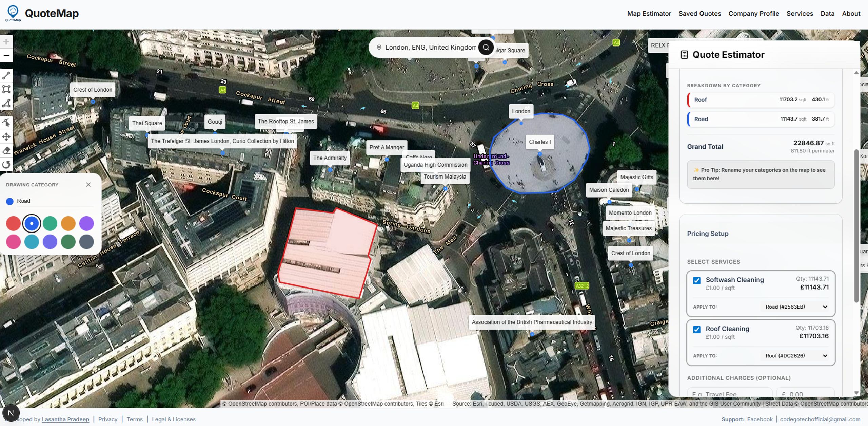Visit the About page
Image resolution: width=868 pixels, height=426 pixels.
coord(851,14)
